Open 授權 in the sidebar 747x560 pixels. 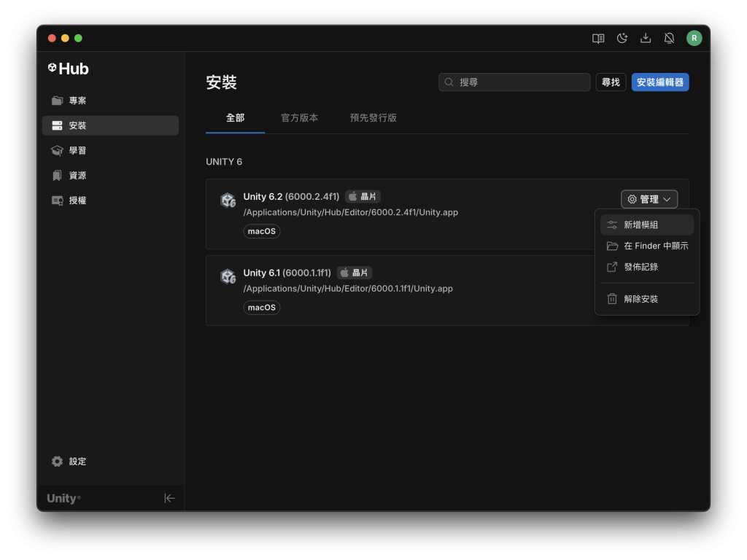111,201
